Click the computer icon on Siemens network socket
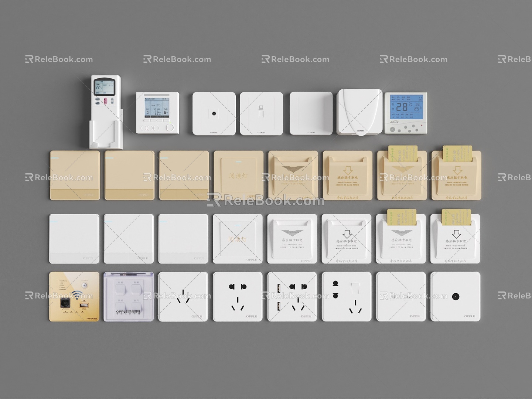This screenshot has height=399, width=532. tap(261, 108)
